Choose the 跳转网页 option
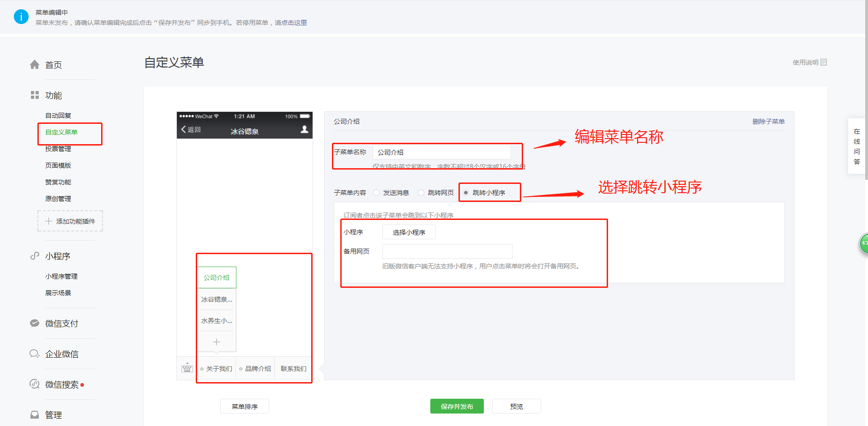The image size is (868, 426). (421, 193)
